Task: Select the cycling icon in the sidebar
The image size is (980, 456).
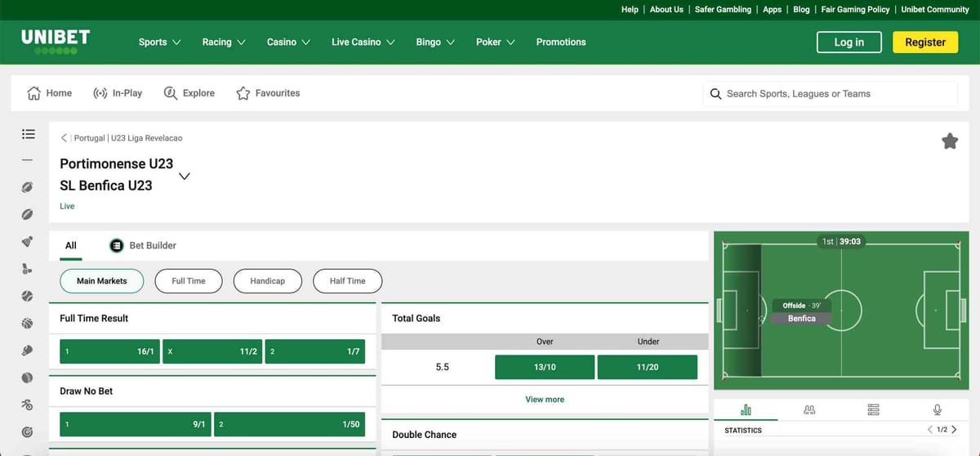Action: point(28,405)
